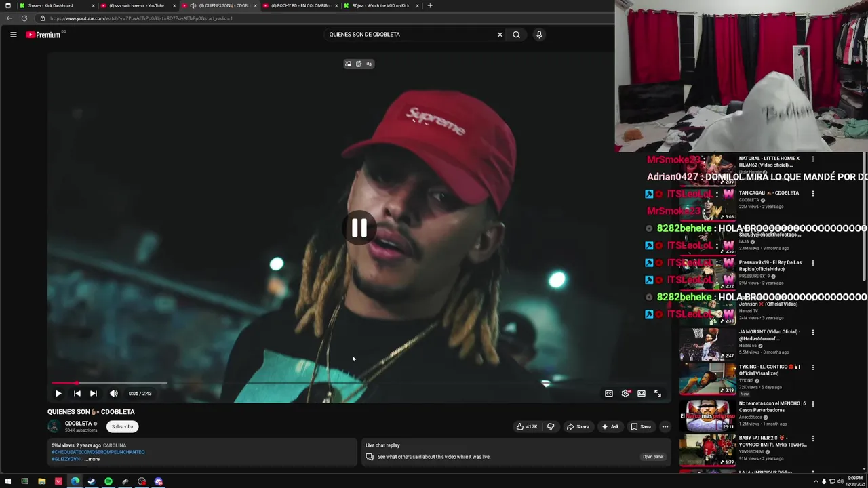Open more actions ellipsis under the video
The height and width of the screenshot is (488, 868).
665,426
